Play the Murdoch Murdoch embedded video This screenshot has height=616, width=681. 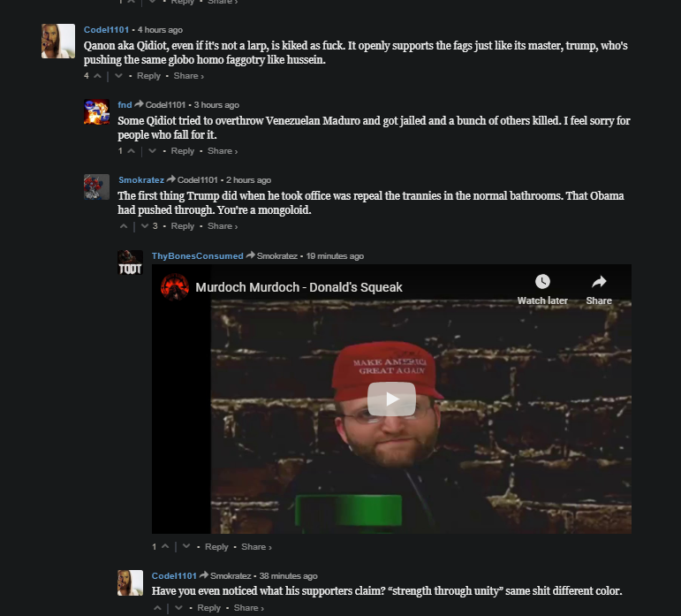[391, 399]
